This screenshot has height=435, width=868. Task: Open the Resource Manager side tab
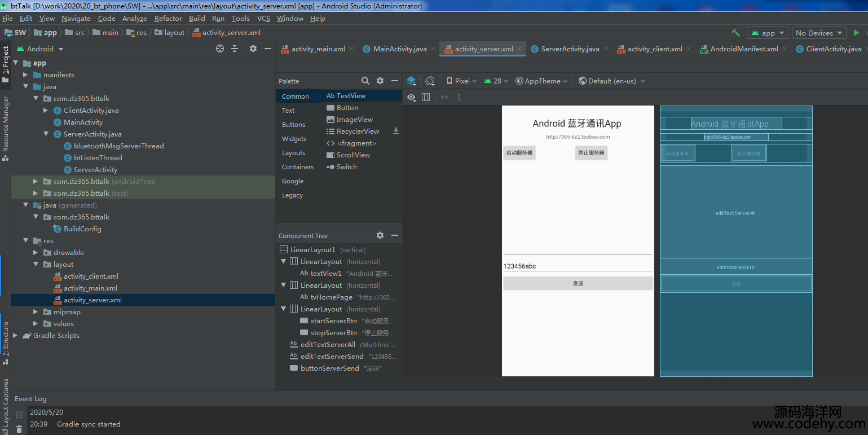[x=6, y=128]
